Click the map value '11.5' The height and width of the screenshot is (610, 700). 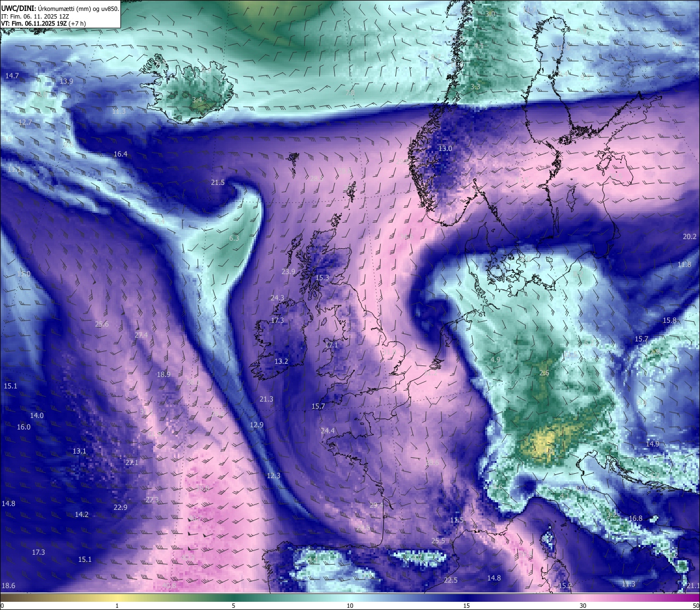pos(457,520)
